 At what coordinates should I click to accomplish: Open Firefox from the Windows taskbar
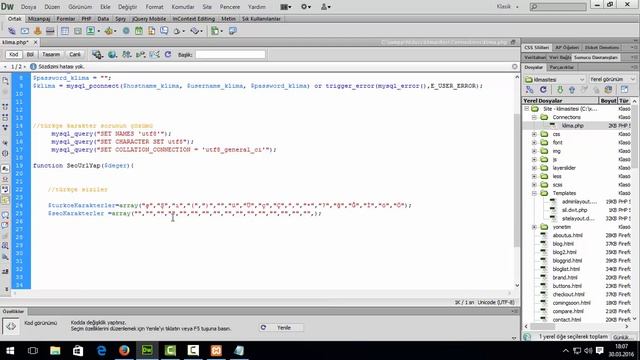(x=124, y=350)
